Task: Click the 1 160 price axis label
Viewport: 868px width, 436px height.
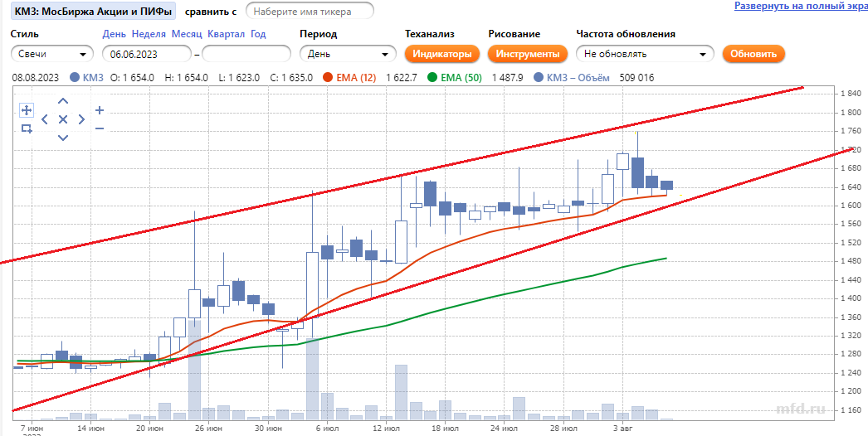Action: point(851,410)
